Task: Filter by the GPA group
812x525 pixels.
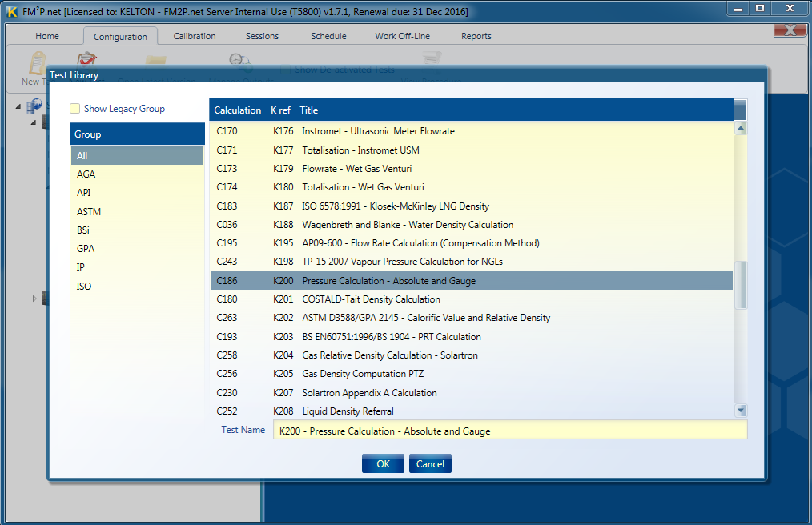Action: (137, 249)
